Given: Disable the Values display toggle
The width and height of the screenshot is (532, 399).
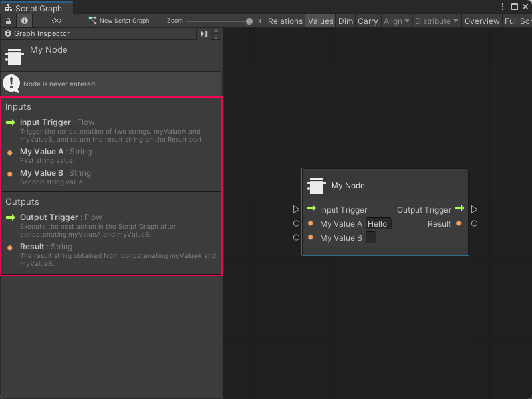Looking at the screenshot, I should (320, 21).
